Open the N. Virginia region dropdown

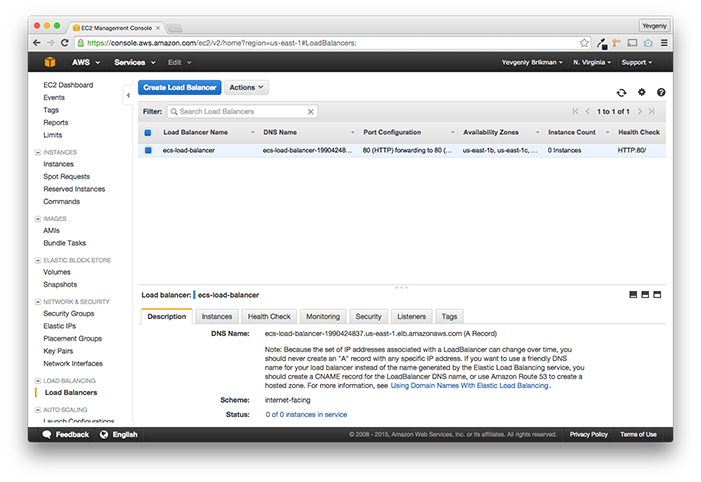click(592, 62)
